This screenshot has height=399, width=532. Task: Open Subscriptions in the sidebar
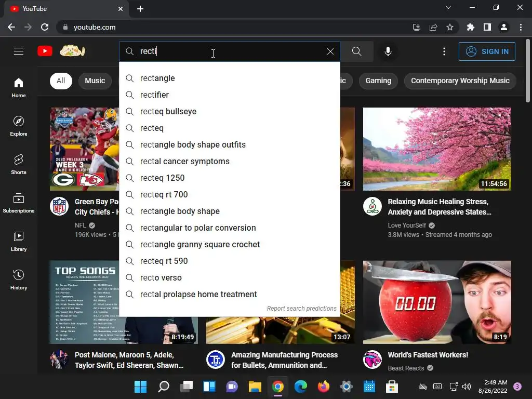tap(19, 203)
